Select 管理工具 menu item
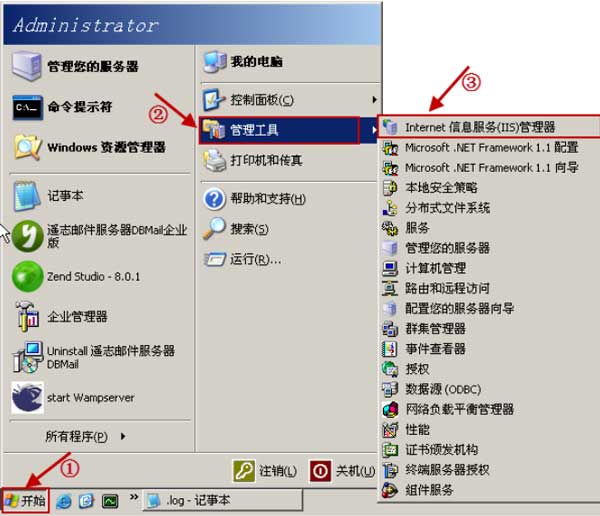 click(x=279, y=130)
